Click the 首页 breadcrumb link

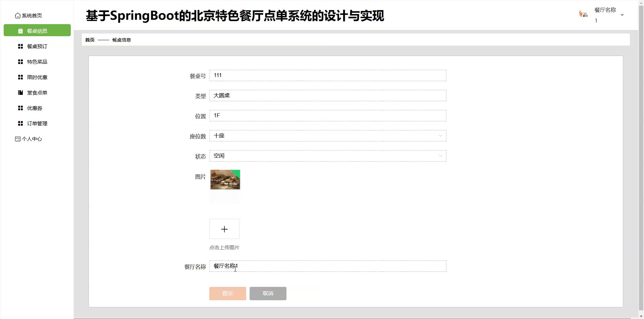coord(90,40)
